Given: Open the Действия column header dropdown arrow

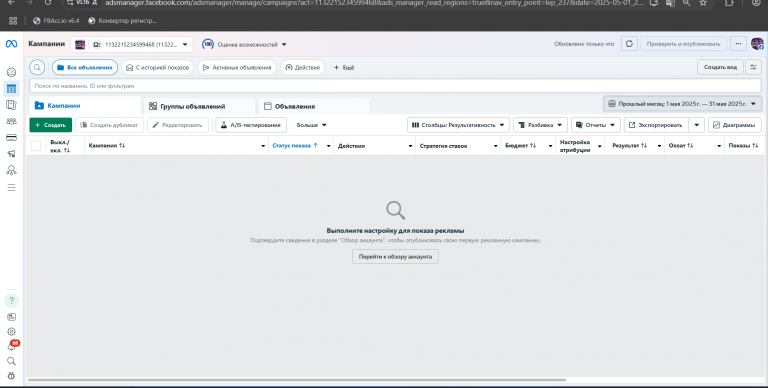Looking at the screenshot, I should click(410, 146).
